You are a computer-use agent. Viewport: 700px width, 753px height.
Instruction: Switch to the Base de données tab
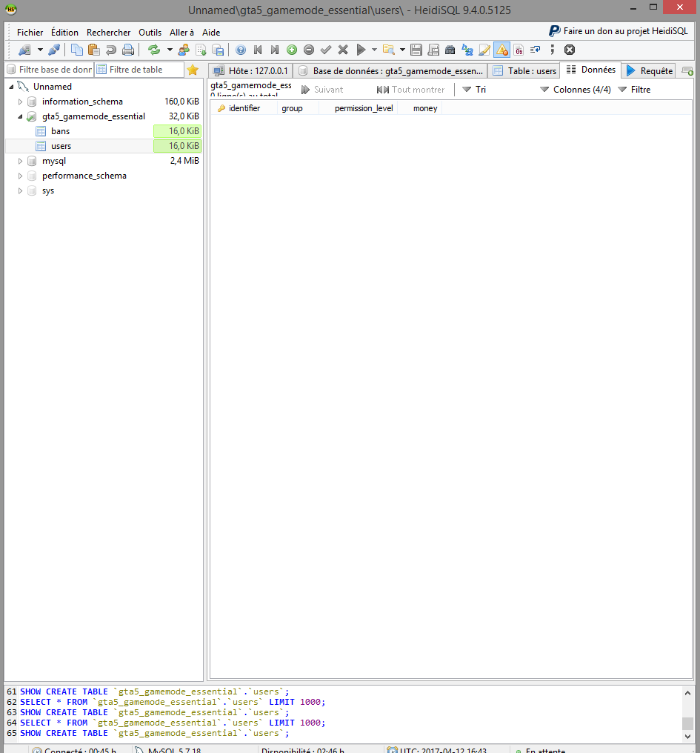click(x=391, y=71)
